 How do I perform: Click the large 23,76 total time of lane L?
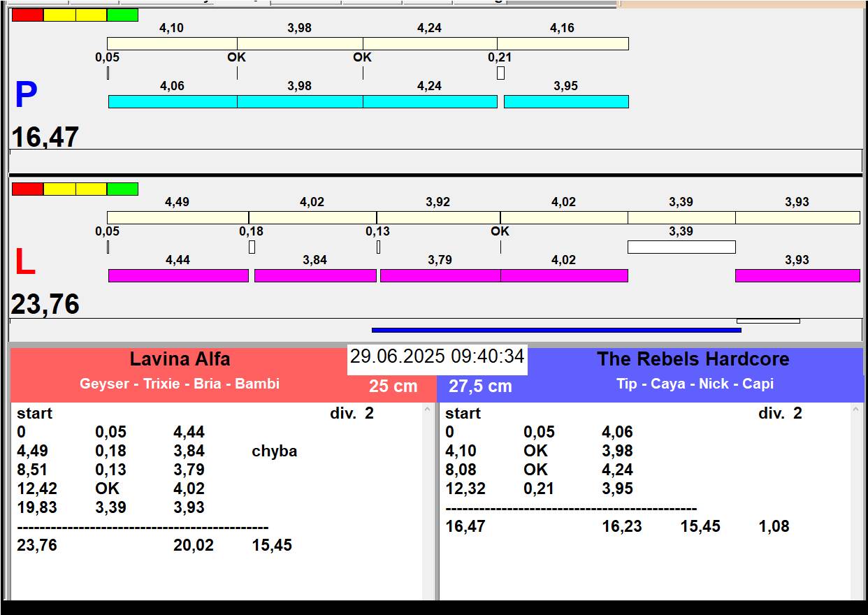pyautogui.click(x=45, y=305)
